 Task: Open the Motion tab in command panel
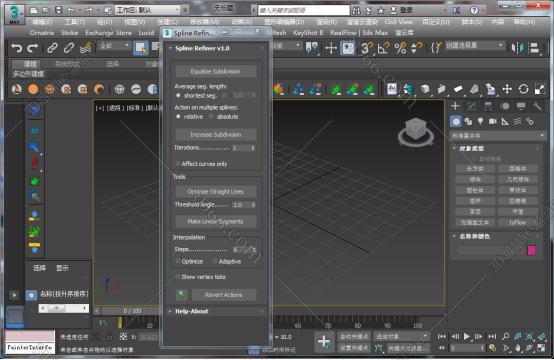pos(505,106)
